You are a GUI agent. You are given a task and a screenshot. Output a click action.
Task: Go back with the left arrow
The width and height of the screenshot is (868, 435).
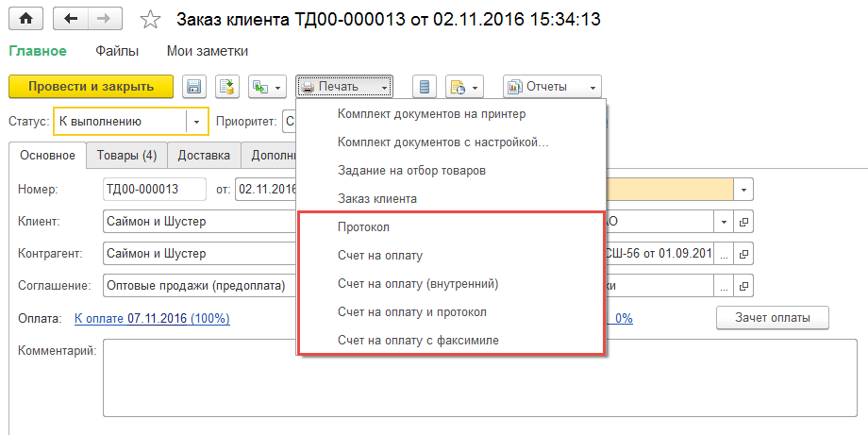[x=71, y=19]
